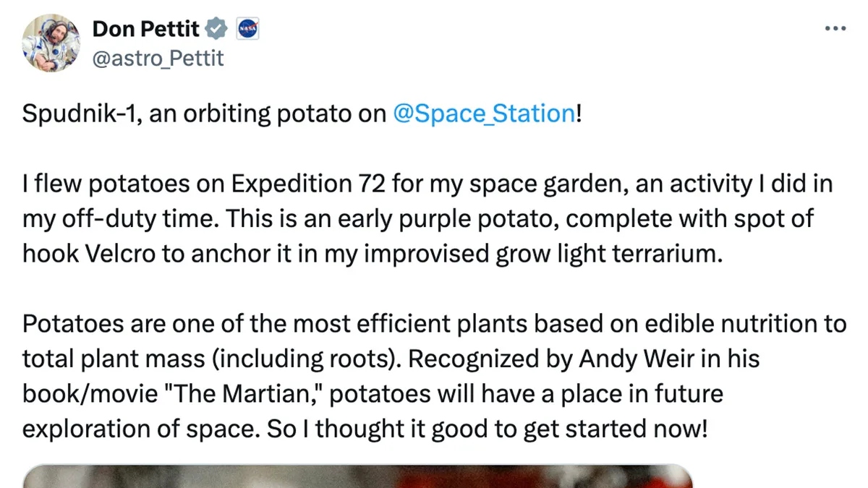
Task: Click "Expedition 72" in the tweet text
Action: [x=307, y=184]
